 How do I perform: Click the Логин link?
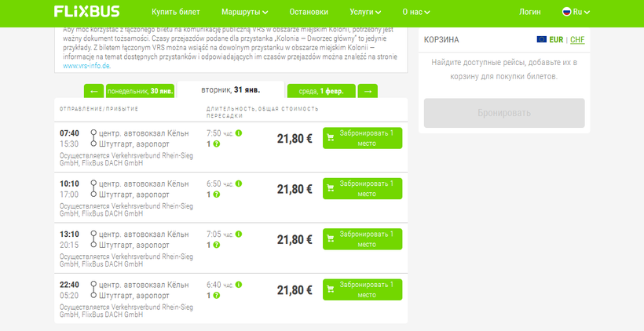(530, 13)
